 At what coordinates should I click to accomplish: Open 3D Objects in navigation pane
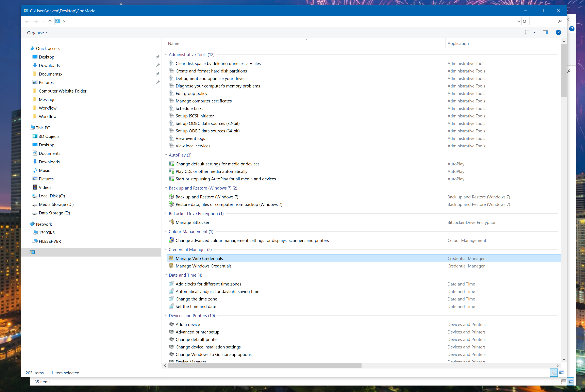(49, 136)
